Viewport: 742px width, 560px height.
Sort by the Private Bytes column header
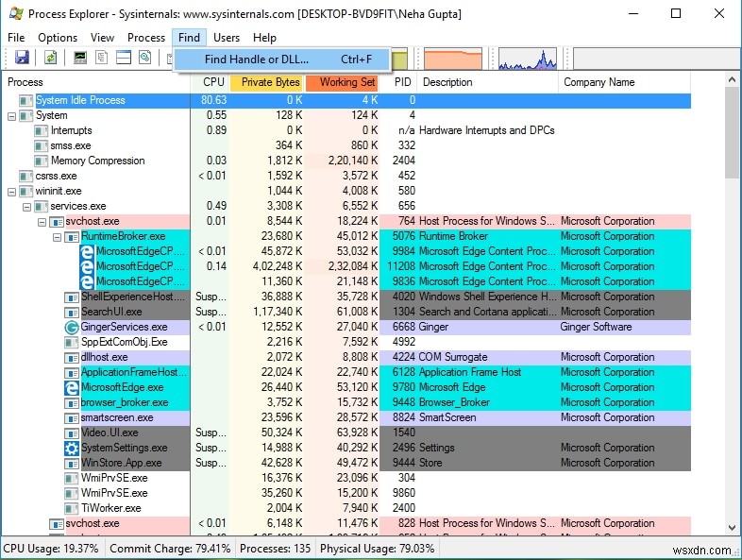pos(267,82)
